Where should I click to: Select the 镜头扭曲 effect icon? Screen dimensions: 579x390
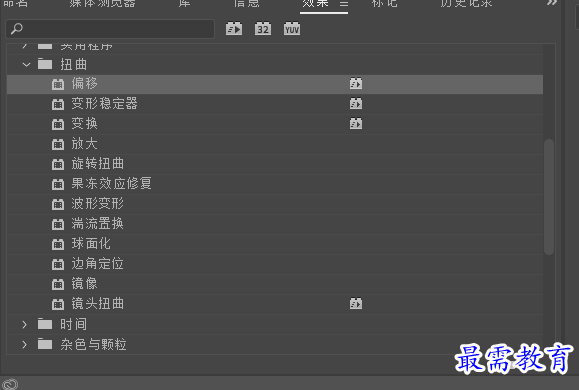click(58, 304)
